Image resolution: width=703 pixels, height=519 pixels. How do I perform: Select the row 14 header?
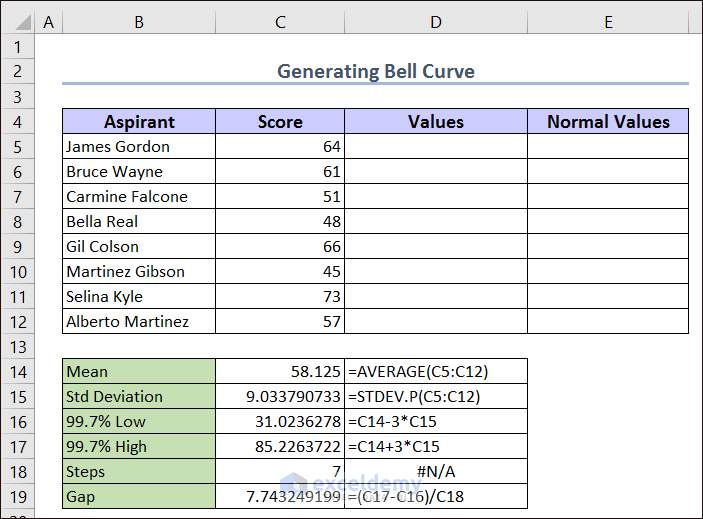[18, 371]
